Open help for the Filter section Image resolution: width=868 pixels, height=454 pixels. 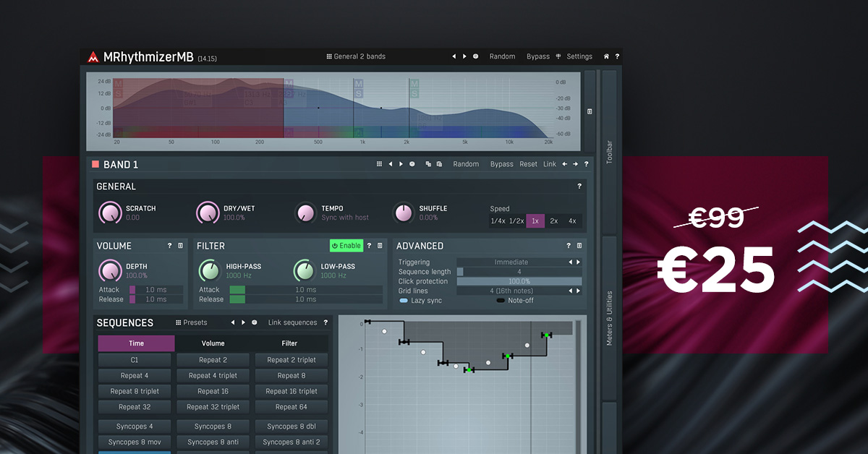pyautogui.click(x=369, y=246)
